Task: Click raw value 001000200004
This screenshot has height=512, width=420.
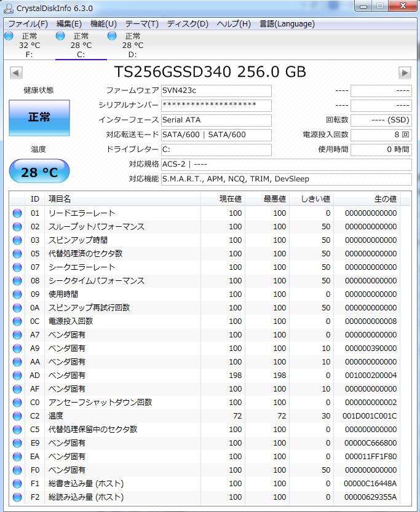Action: [371, 376]
